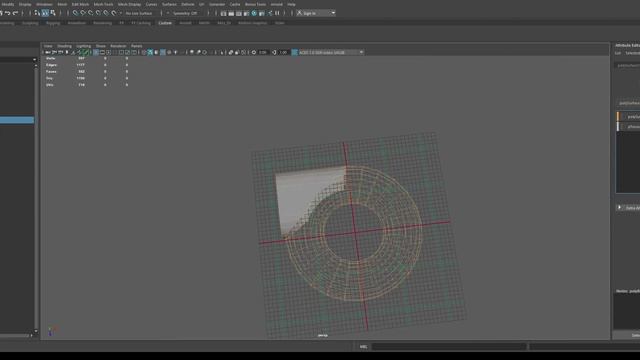Click the green Grease Pencil icon
Screen dimensions: 640x360
coord(86,52)
